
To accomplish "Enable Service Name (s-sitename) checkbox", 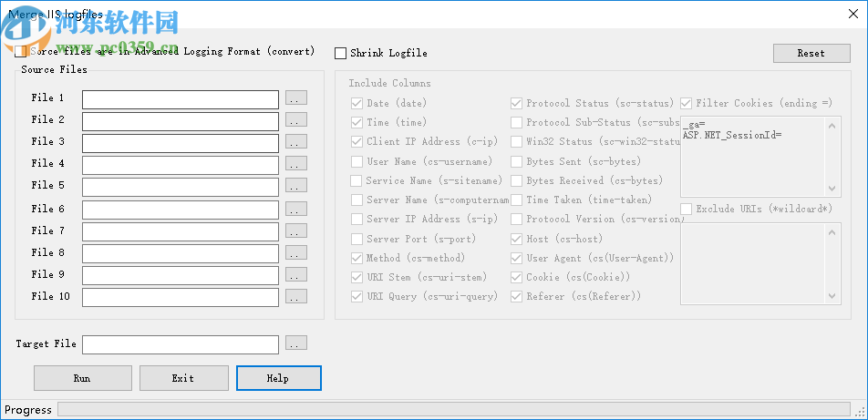I will [356, 181].
